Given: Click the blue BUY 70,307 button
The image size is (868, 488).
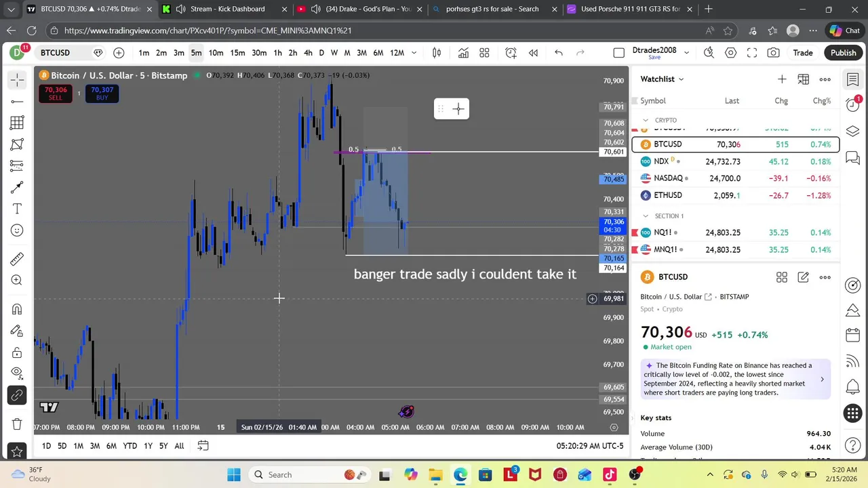Looking at the screenshot, I should pyautogui.click(x=102, y=94).
